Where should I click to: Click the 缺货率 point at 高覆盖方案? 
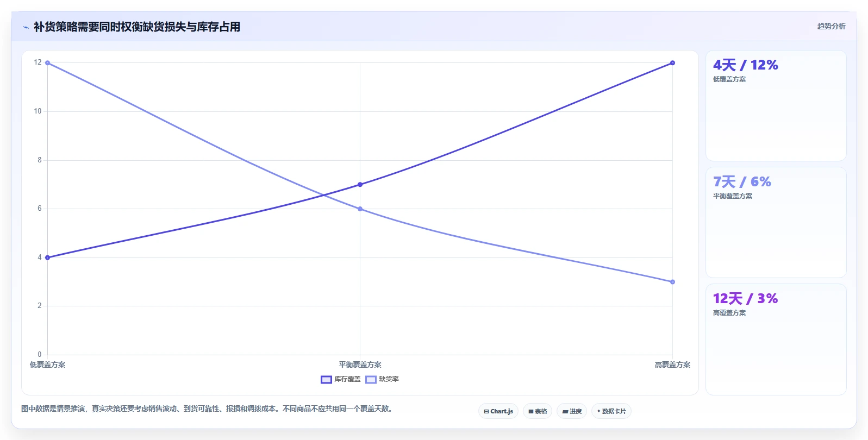coord(672,282)
